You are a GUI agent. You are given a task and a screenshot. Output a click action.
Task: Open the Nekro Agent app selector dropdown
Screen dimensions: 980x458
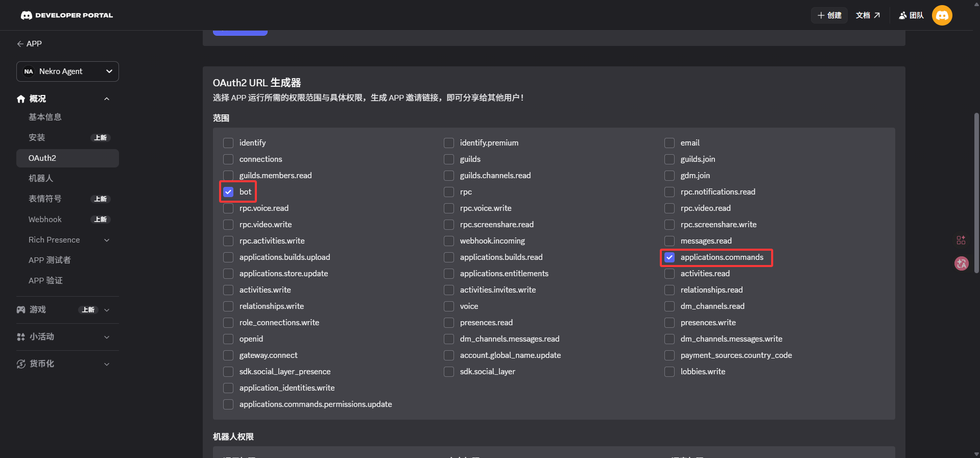pos(67,71)
